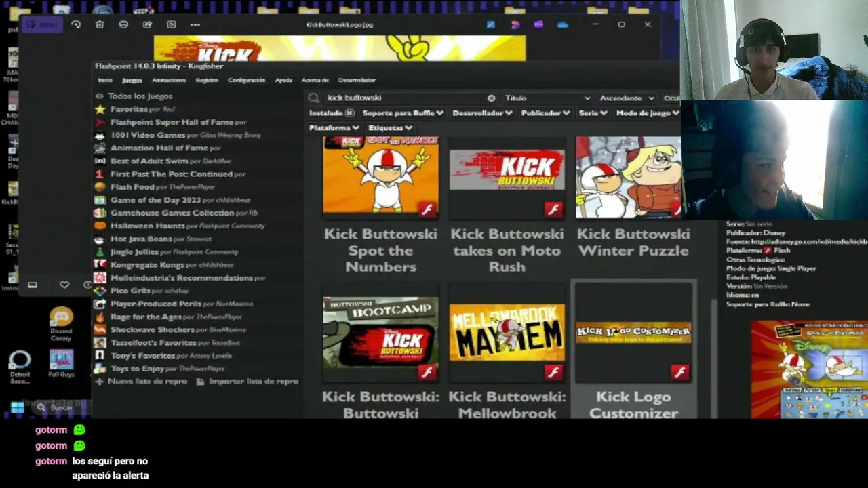Open the Acerca de tab in Flashpoint
868x488 pixels.
point(315,80)
